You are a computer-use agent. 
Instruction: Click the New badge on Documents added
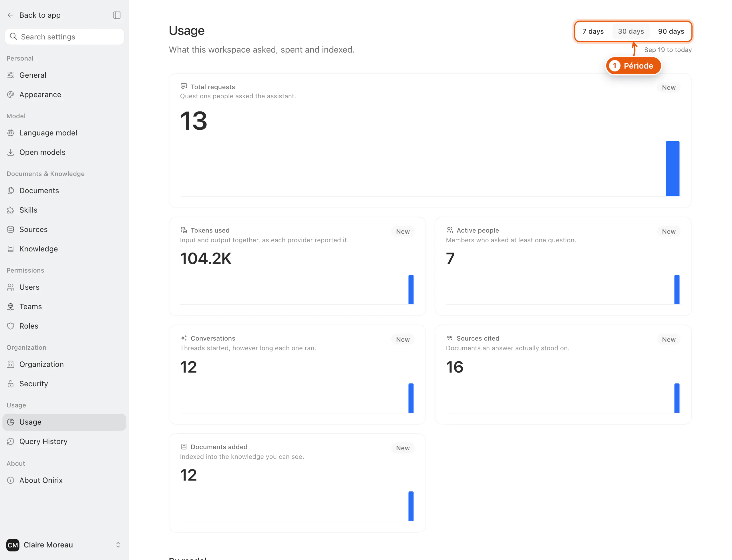pyautogui.click(x=403, y=448)
